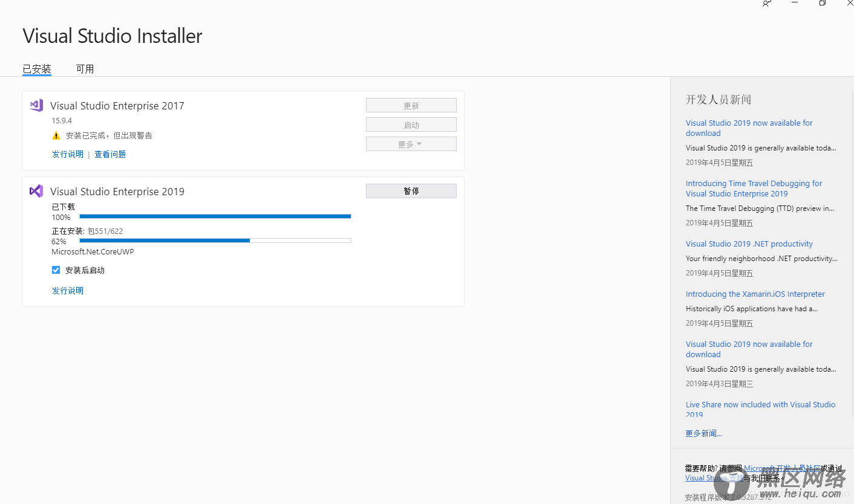Open the feedback person icon in title bar
This screenshot has width=854, height=504.
click(767, 3)
